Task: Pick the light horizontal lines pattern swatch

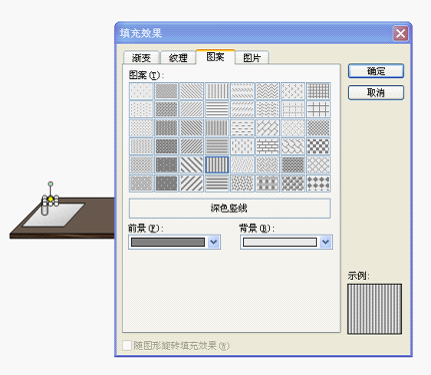Action: (x=217, y=109)
